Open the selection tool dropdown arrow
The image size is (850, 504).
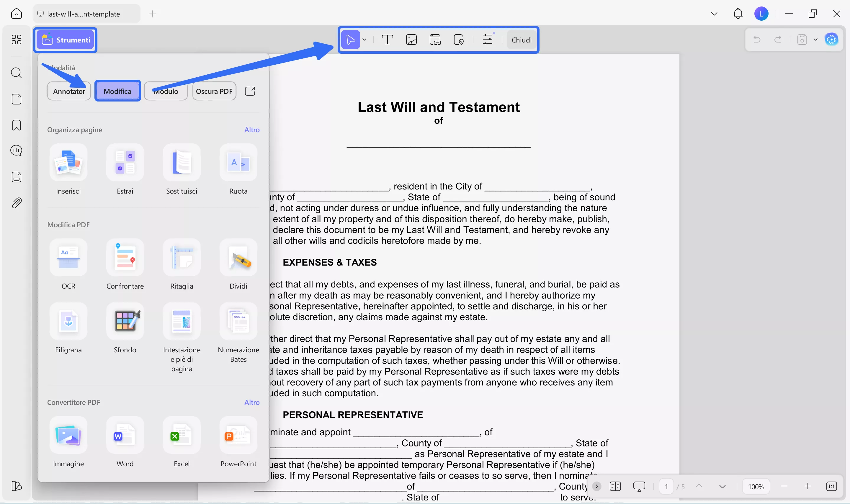(364, 40)
